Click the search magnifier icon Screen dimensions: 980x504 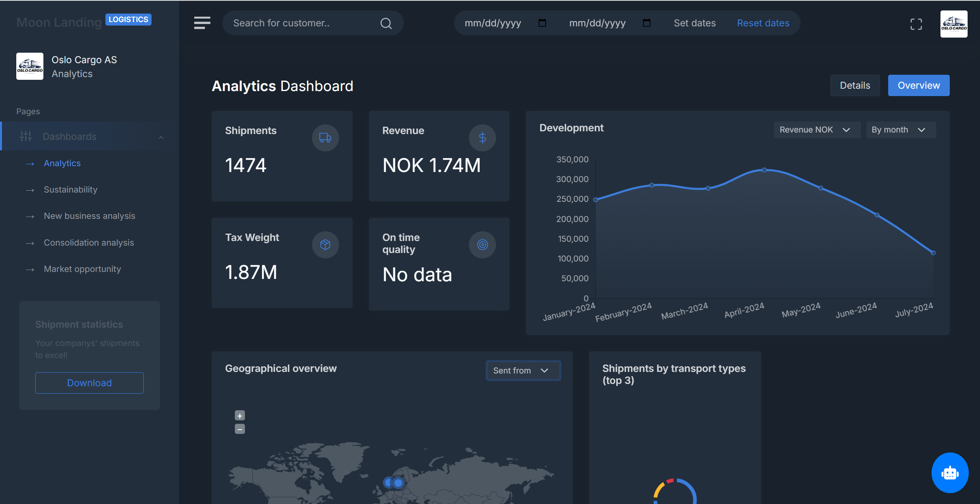point(386,23)
